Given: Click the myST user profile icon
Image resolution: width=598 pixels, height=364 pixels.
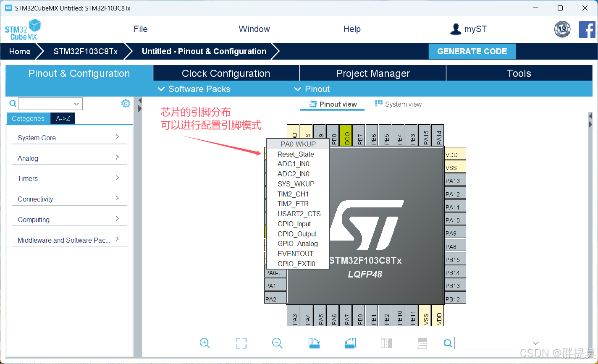Looking at the screenshot, I should click(455, 29).
